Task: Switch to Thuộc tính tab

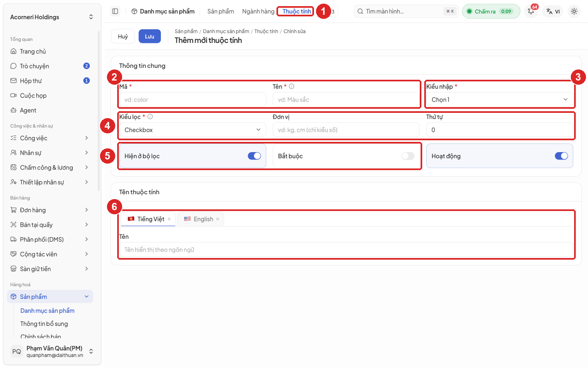Action: (x=296, y=11)
